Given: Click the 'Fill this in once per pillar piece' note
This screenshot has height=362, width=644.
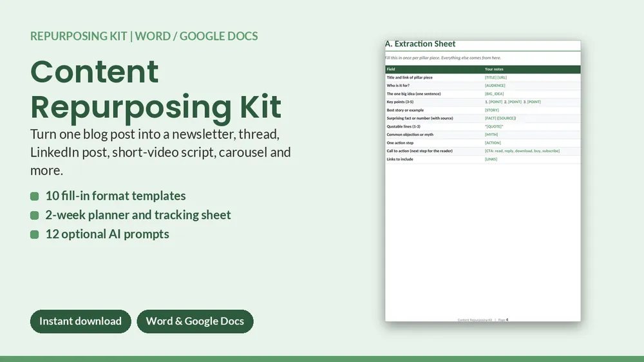Looking at the screenshot, I should 443,58.
